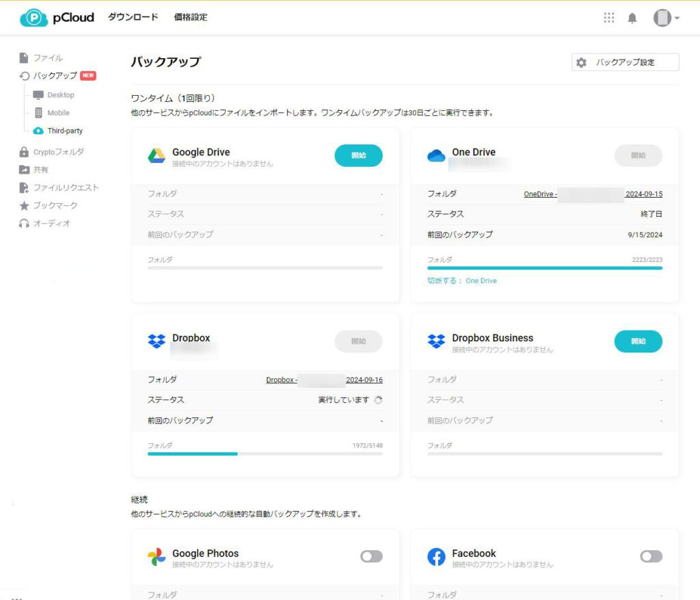Viewport: 700px width, 600px height.
Task: Click the ファイルリクエスト icon
Action: pos(24,187)
